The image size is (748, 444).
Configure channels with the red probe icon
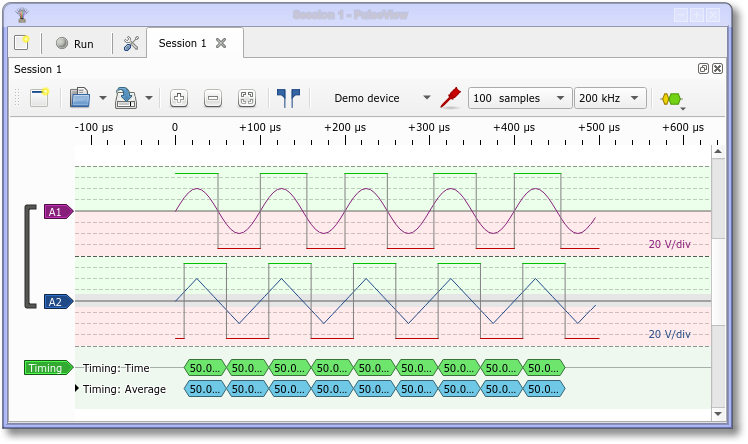point(451,98)
